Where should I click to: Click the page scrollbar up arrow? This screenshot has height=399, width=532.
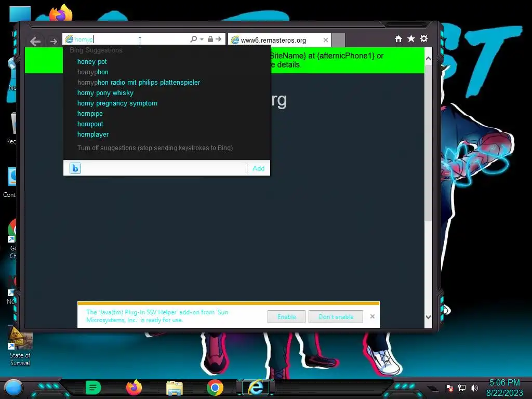[x=428, y=58]
